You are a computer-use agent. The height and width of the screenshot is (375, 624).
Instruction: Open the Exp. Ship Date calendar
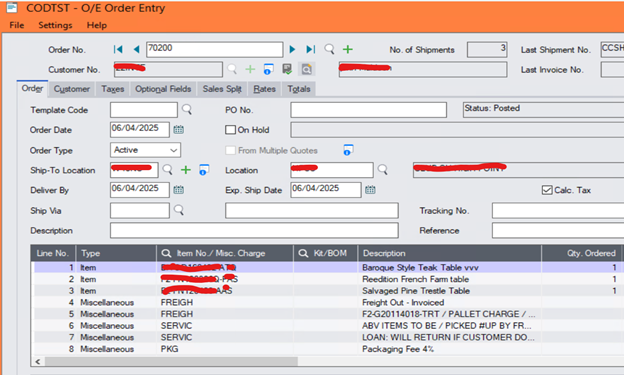[x=370, y=189]
